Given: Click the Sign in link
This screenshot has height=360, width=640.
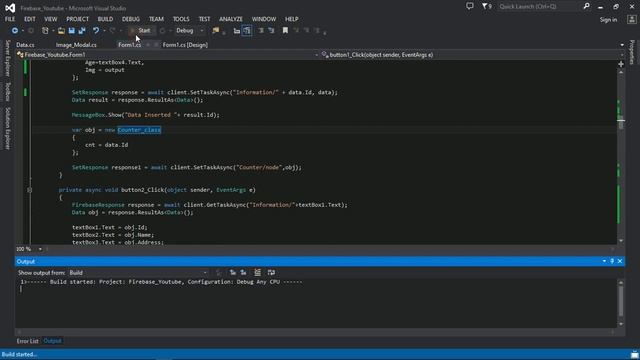Looking at the screenshot, I should click(x=608, y=20).
